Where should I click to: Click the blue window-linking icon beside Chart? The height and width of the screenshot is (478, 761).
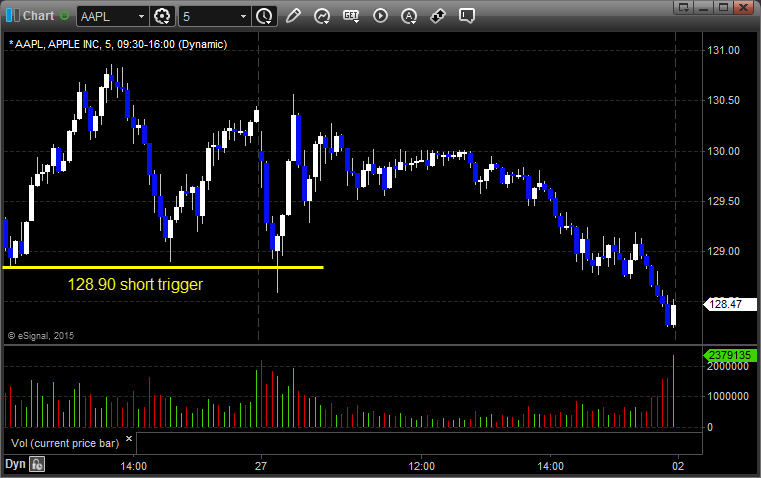(13, 16)
